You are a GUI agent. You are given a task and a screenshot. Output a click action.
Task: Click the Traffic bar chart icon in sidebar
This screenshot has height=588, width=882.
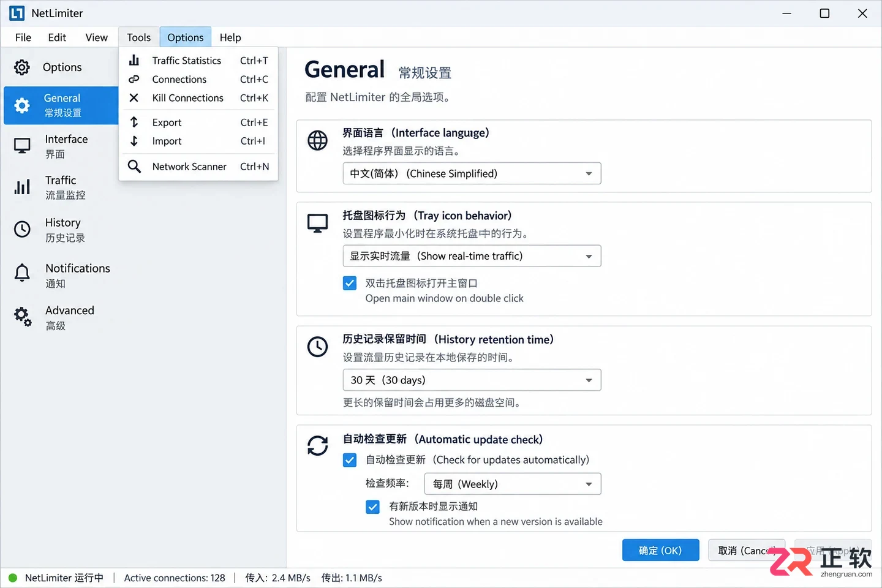coord(22,187)
